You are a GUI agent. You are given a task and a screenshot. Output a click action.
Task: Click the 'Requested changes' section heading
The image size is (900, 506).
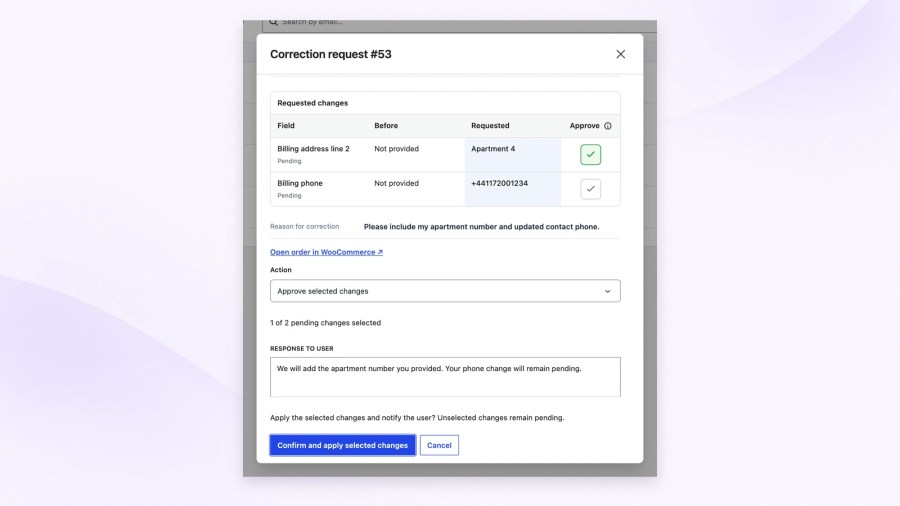point(312,103)
